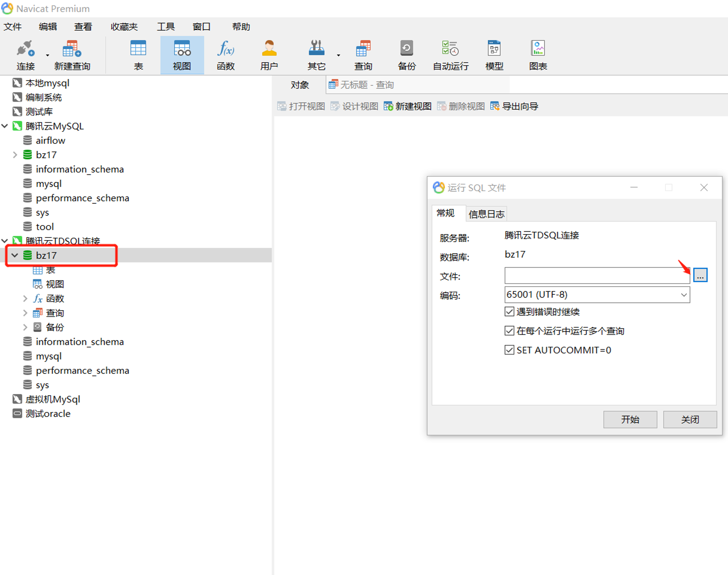Open the 编辑 menu
Screen dimensions: 728x575
coord(48,27)
